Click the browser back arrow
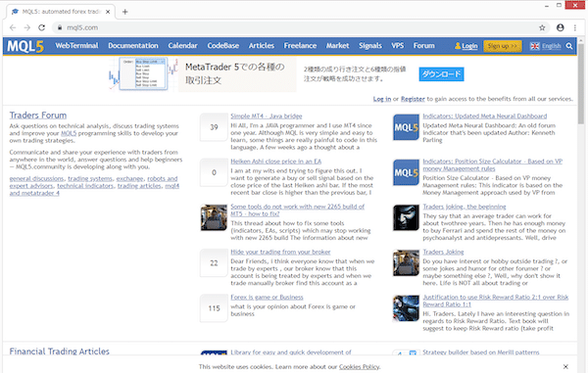 tap(13, 27)
